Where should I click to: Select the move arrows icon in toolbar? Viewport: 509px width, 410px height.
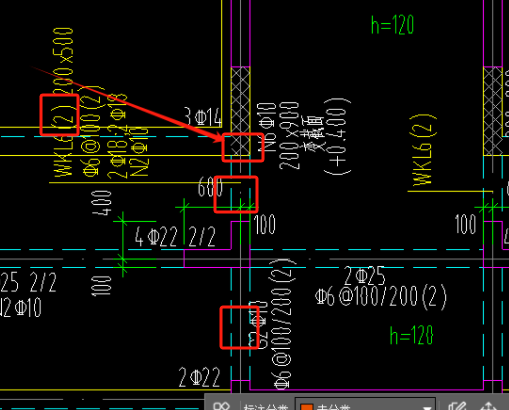(488, 406)
